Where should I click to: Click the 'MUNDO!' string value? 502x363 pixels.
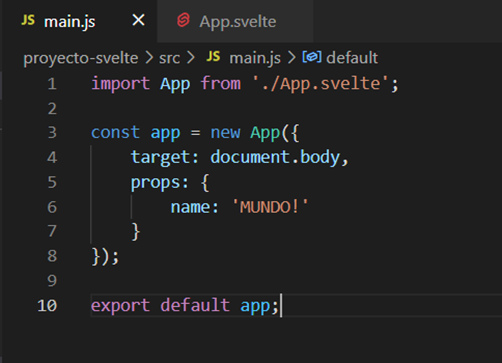[270, 207]
